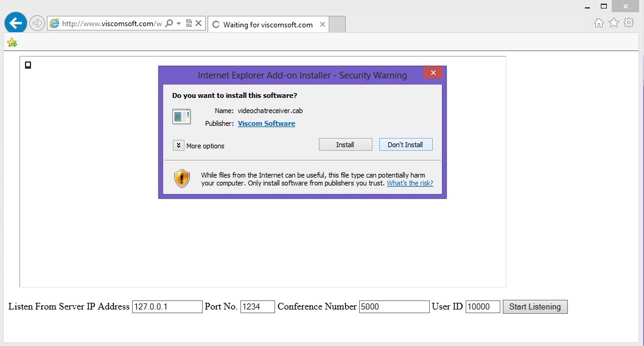This screenshot has height=346, width=644.
Task: Close the viscomsoft.com tab
Action: [323, 25]
